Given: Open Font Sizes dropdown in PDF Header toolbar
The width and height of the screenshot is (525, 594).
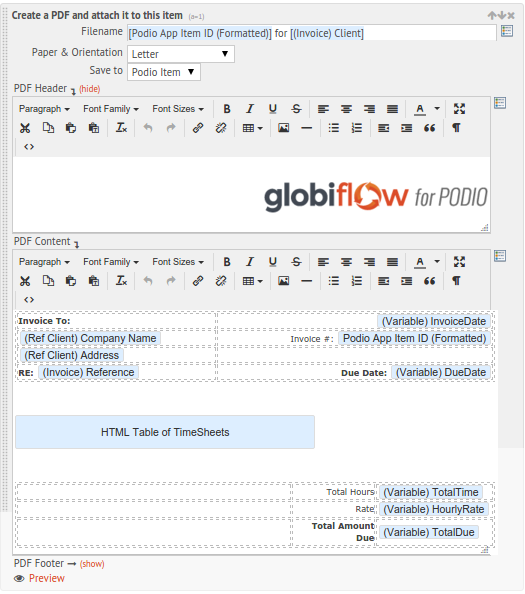Looking at the screenshot, I should [x=178, y=109].
